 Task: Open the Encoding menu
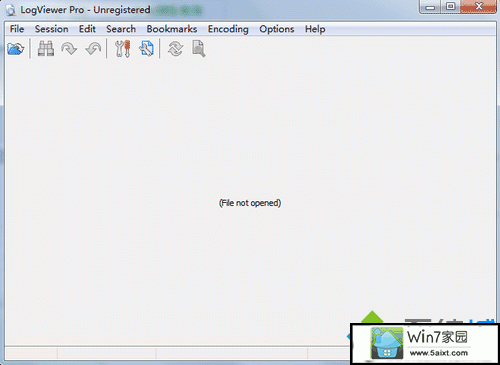coord(228,29)
